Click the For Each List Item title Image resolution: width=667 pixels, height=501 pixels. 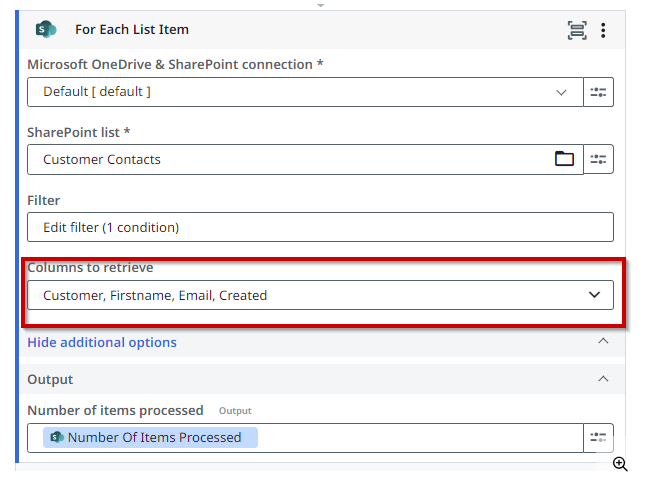(x=132, y=30)
